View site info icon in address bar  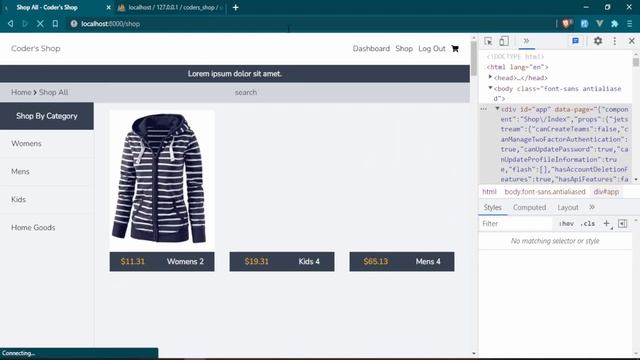pos(74,24)
